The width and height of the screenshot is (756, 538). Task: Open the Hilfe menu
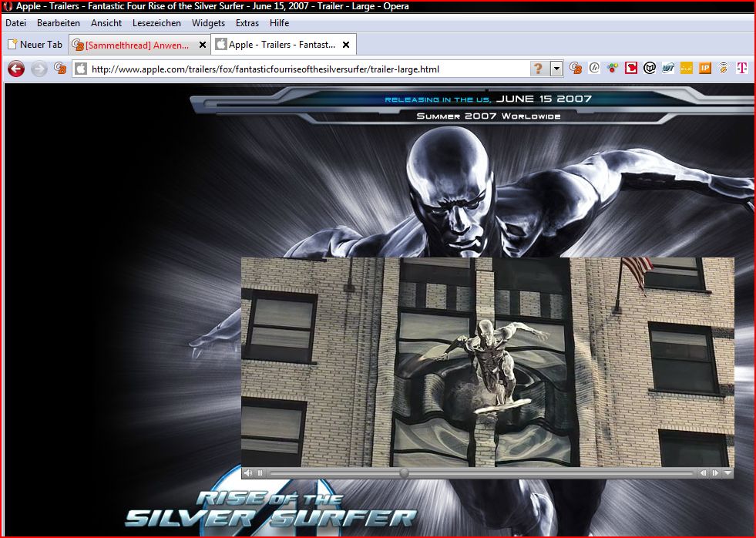(x=279, y=23)
